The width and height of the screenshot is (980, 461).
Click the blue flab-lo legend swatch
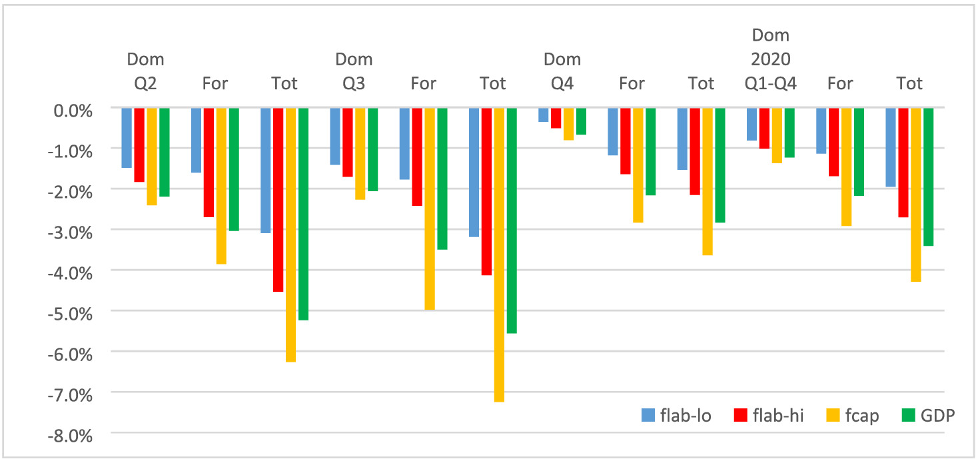648,416
